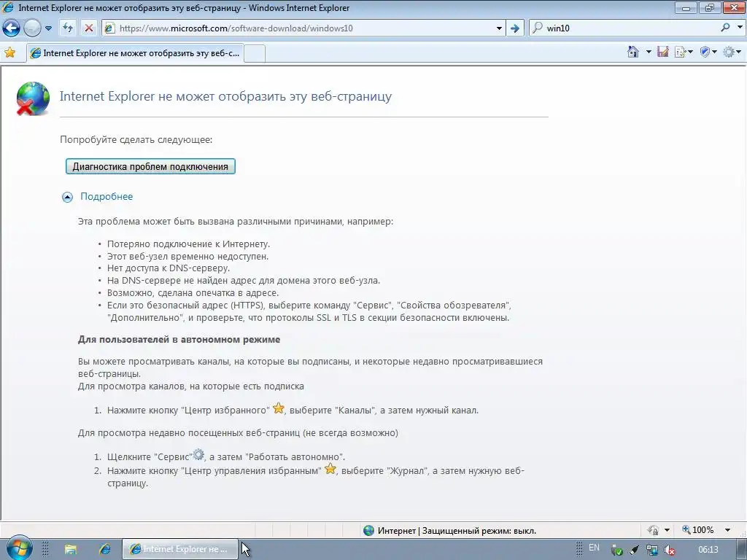Click the star icon after 'Центр избранного'
This screenshot has width=747, height=560.
point(279,408)
